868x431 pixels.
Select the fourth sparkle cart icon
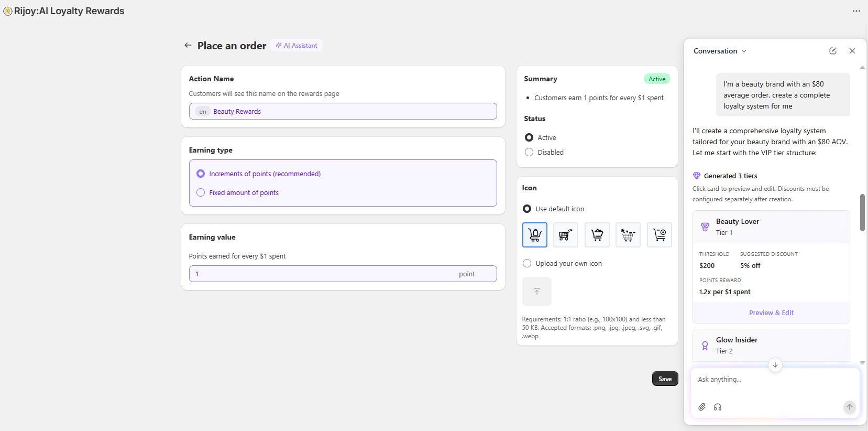point(628,235)
